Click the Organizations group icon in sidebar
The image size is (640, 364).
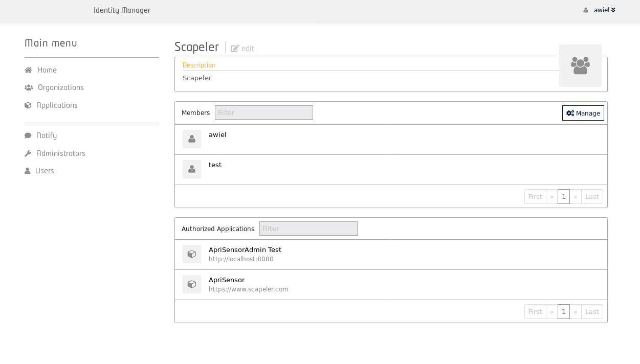29,87
